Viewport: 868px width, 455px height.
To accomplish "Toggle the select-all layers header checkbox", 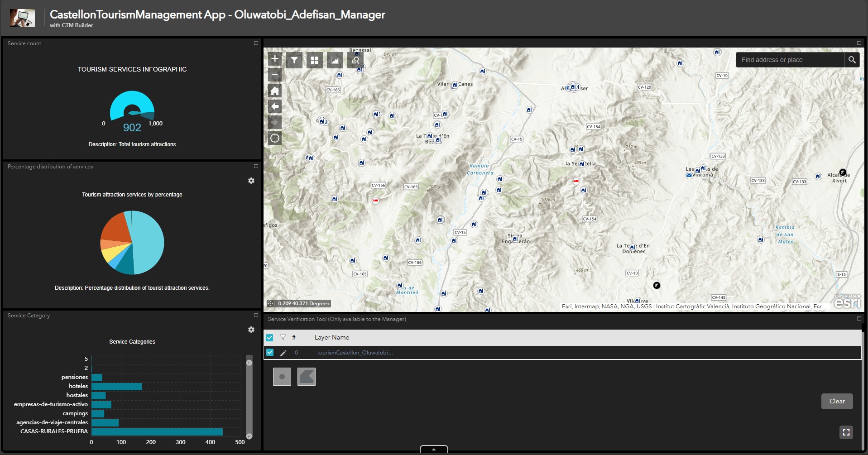I will 269,338.
